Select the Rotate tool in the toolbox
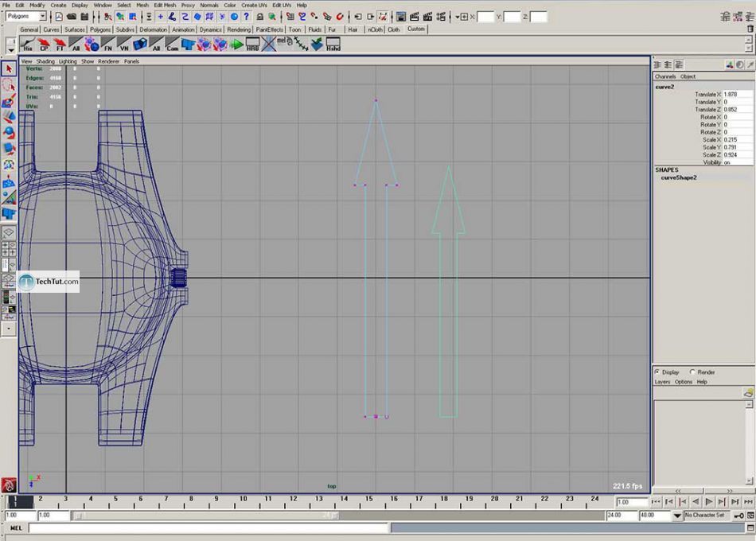 point(9,133)
